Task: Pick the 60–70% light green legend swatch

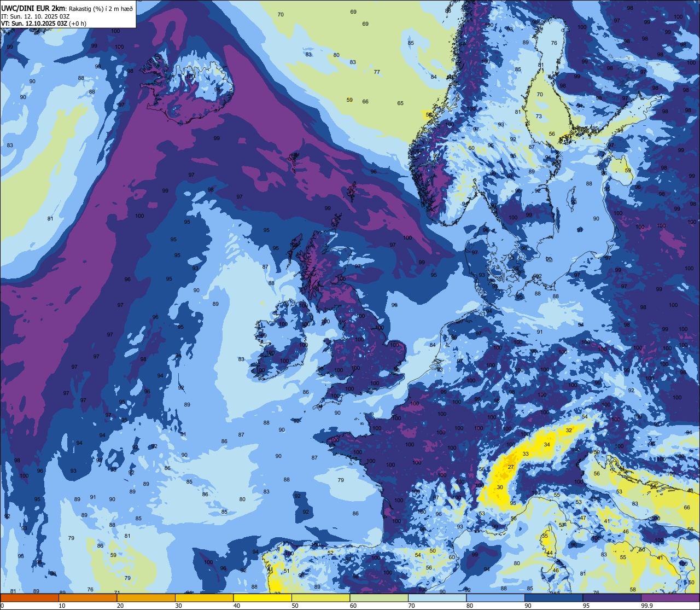Action: point(379,597)
